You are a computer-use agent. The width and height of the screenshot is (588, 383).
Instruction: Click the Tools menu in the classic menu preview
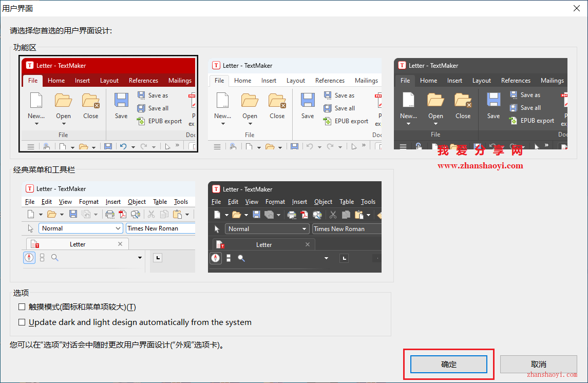(x=181, y=202)
